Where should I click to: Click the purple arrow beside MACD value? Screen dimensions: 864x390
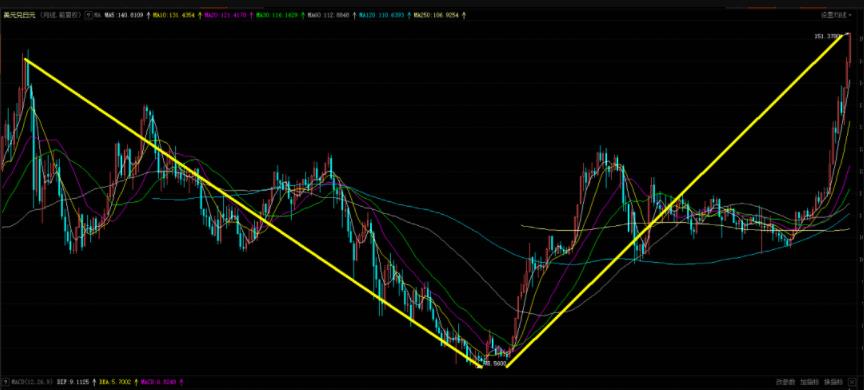click(x=181, y=381)
